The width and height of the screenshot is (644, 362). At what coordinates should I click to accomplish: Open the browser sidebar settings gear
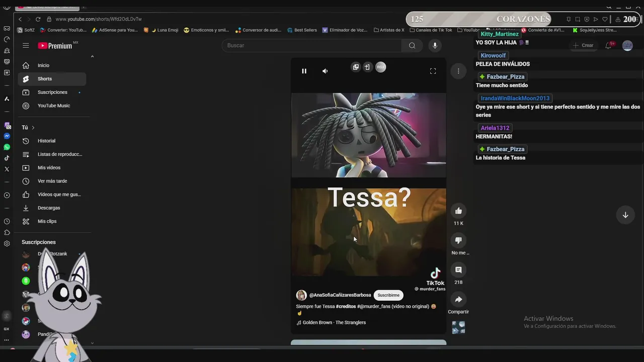coord(7,244)
